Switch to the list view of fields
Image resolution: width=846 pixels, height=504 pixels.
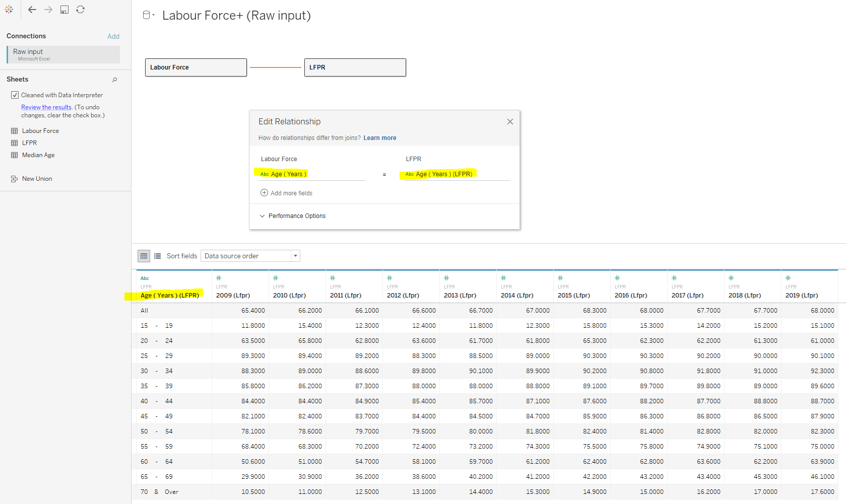coord(158,256)
